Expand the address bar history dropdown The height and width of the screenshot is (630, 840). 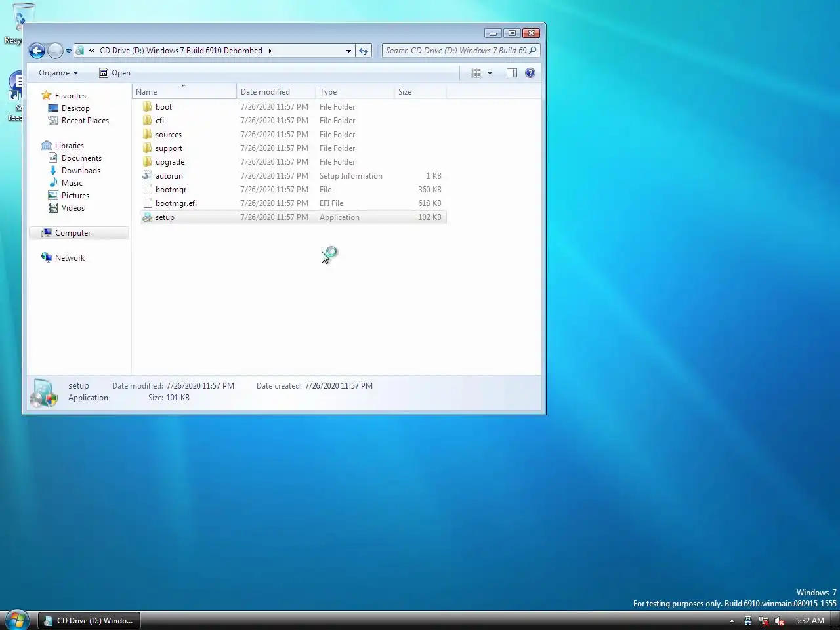click(x=348, y=51)
